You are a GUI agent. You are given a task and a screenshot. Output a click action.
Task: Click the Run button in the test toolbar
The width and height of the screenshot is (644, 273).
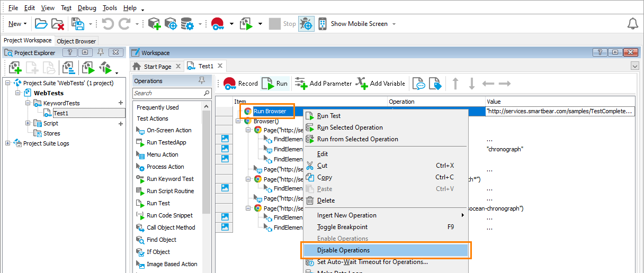(275, 84)
